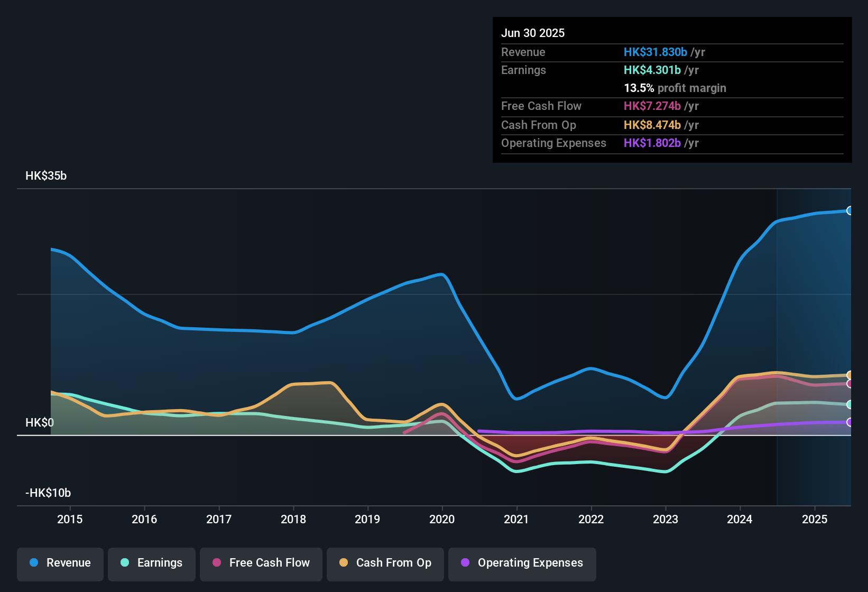Select the Operating Expenses endpoint marker
The image size is (868, 592).
coord(849,422)
